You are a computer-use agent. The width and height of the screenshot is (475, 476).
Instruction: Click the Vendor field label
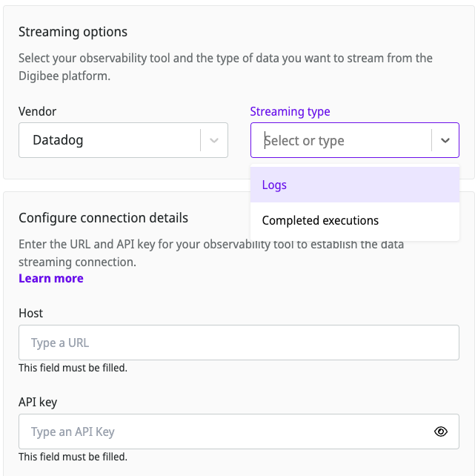coord(38,111)
